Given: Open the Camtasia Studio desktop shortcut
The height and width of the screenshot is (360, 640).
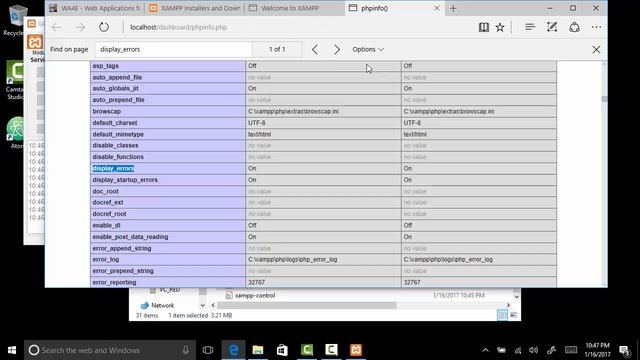Looking at the screenshot, I should pyautogui.click(x=15, y=80).
